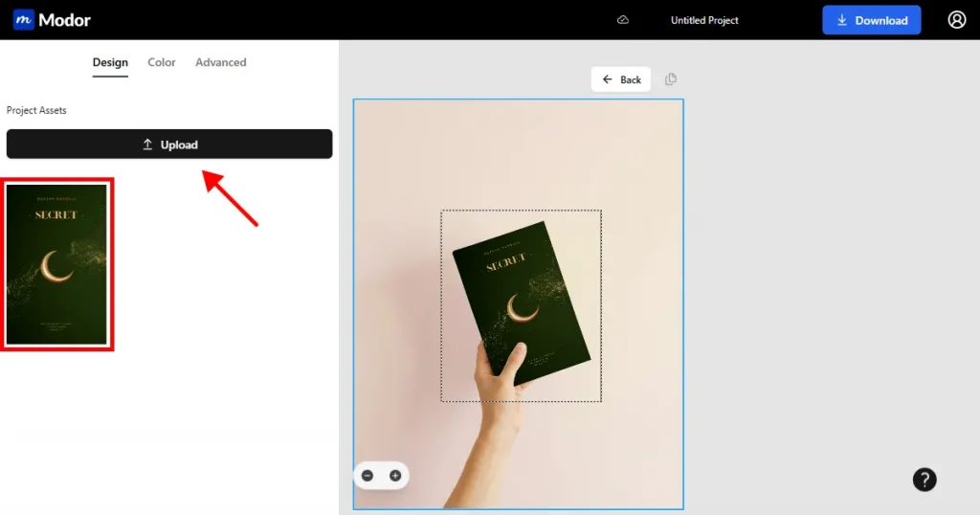Click the Upload button
This screenshot has height=515, width=980.
169,145
